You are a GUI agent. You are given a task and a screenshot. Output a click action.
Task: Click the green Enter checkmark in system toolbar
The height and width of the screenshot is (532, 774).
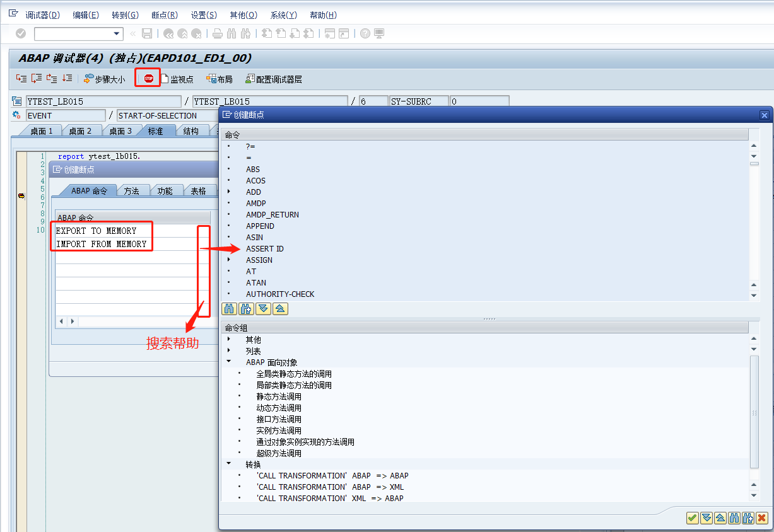click(x=21, y=34)
